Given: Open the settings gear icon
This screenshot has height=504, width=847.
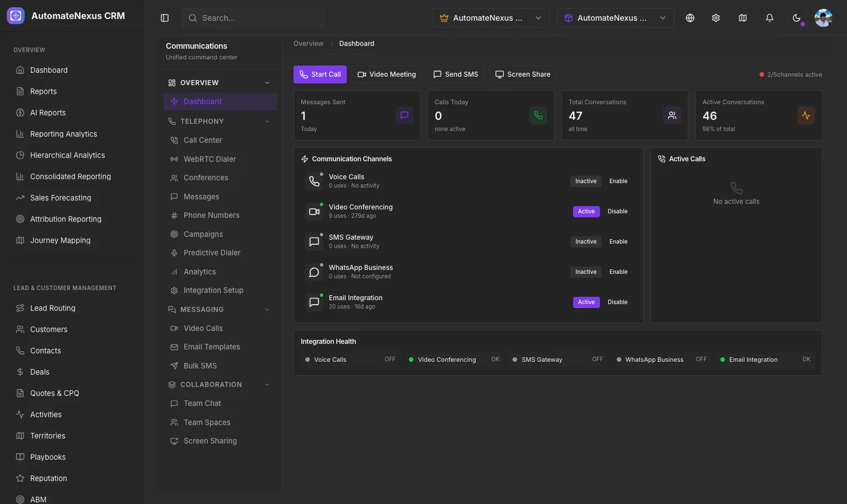Looking at the screenshot, I should 716,18.
